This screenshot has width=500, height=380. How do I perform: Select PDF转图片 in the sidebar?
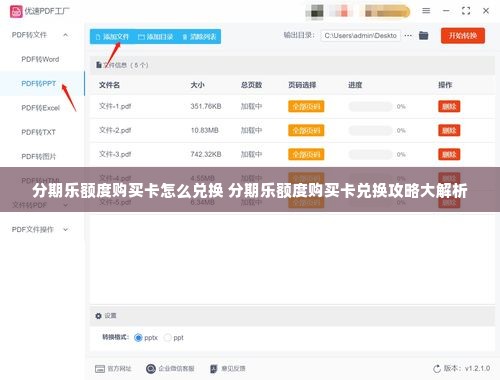click(39, 156)
